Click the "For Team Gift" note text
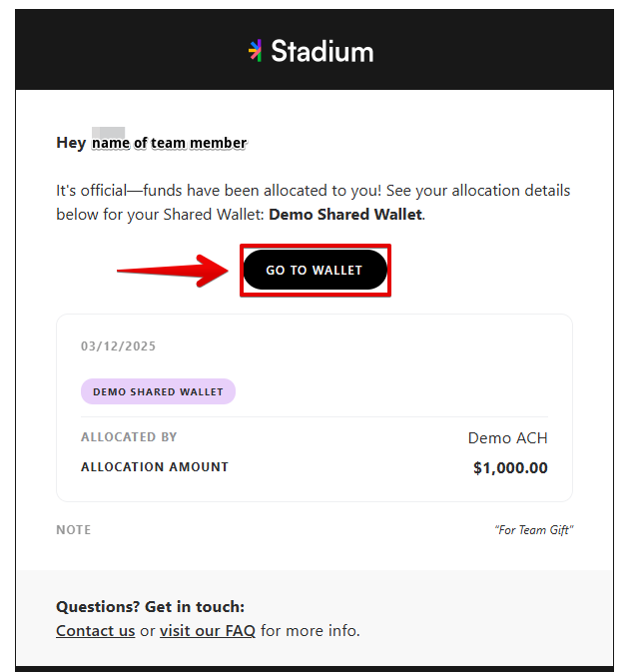The width and height of the screenshot is (641, 672). coord(534,530)
